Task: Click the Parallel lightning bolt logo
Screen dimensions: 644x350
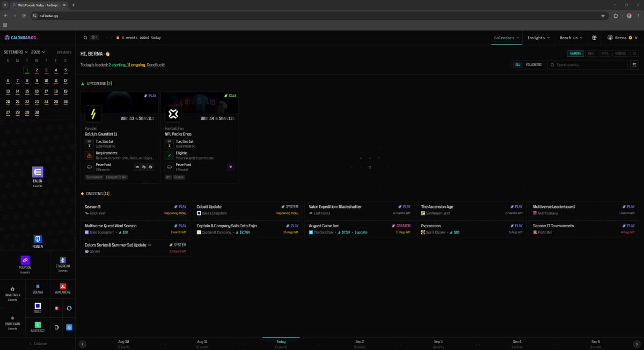Action: click(93, 114)
